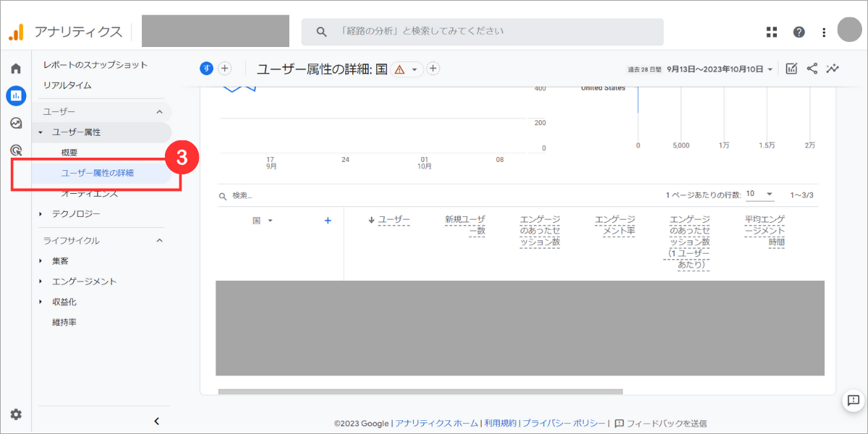Focus the top search field
Screen dimensions: 868x434
[x=482, y=32]
